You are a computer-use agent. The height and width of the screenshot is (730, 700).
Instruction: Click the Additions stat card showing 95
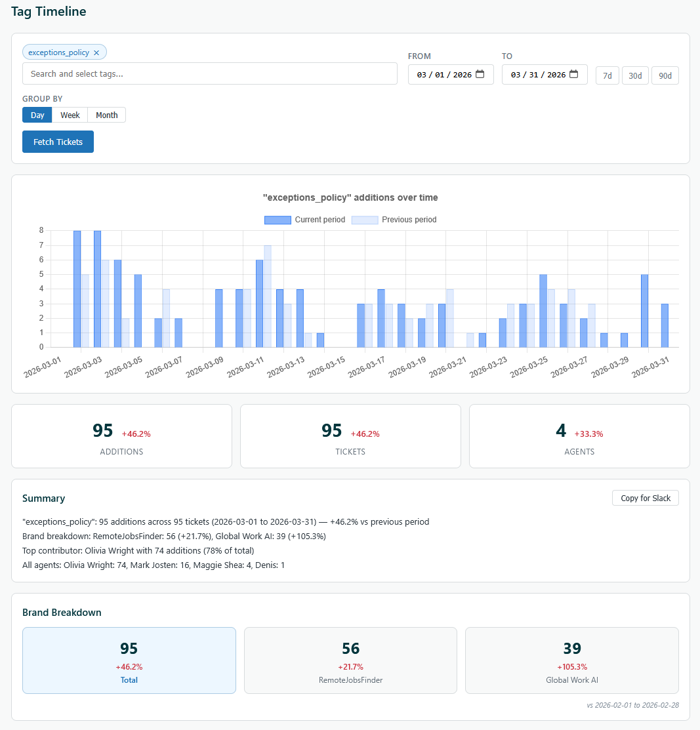[121, 436]
